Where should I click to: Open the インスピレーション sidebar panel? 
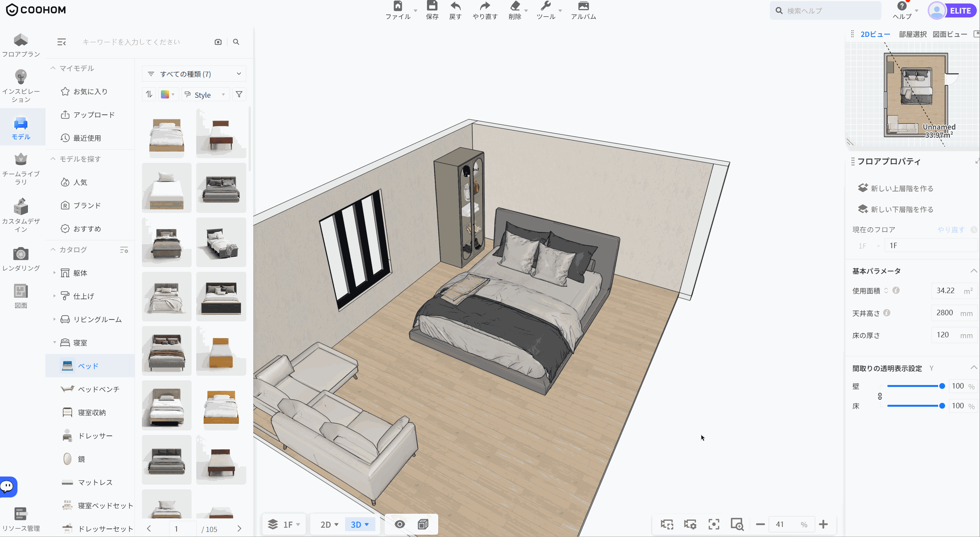tap(21, 86)
